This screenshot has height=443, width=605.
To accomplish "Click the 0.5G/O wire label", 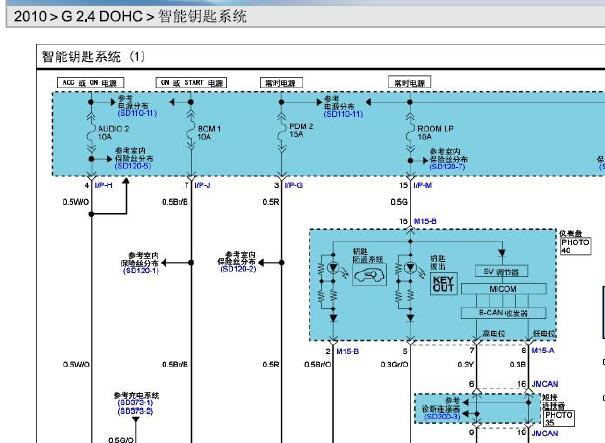I will coord(121,440).
